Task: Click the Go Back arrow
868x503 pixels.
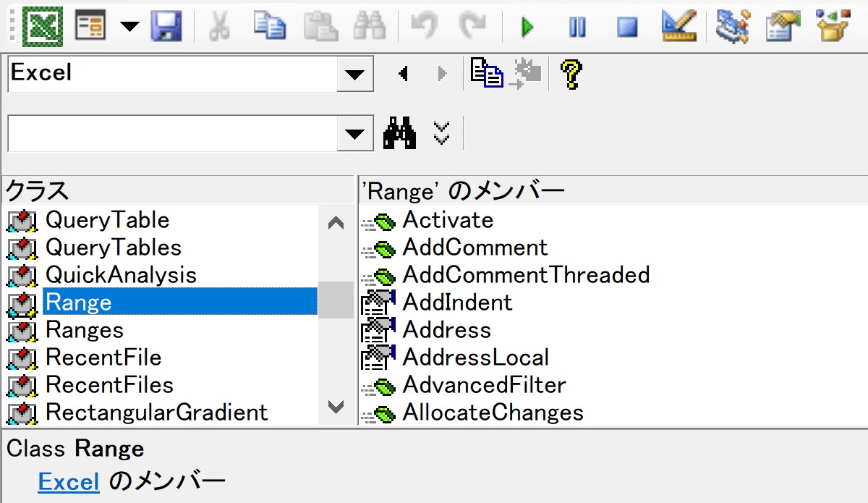Action: pyautogui.click(x=404, y=74)
